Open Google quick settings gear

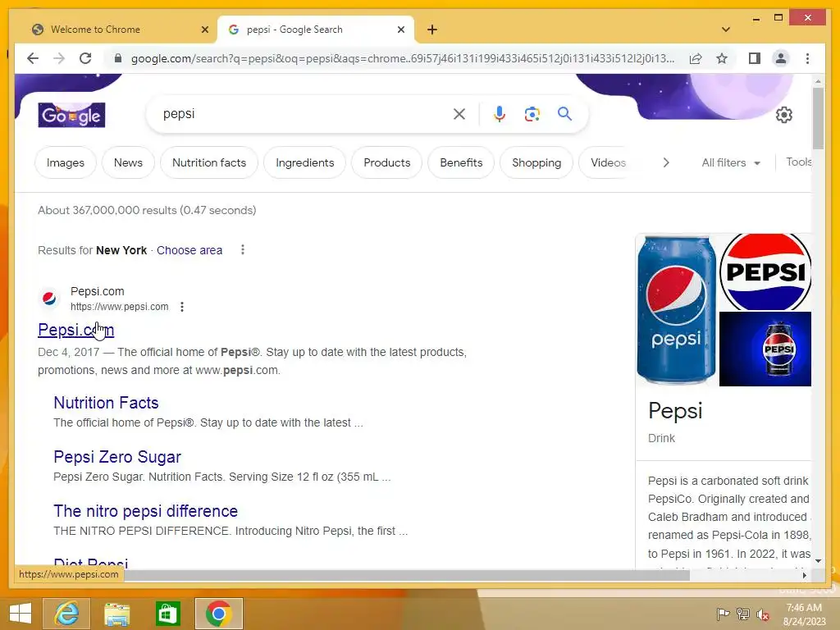pyautogui.click(x=783, y=115)
